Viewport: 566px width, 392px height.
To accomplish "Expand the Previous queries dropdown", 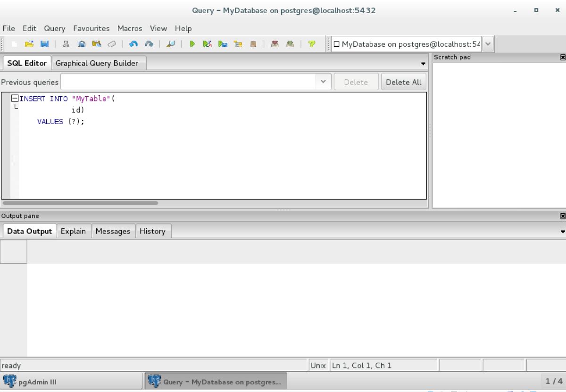I will point(323,82).
